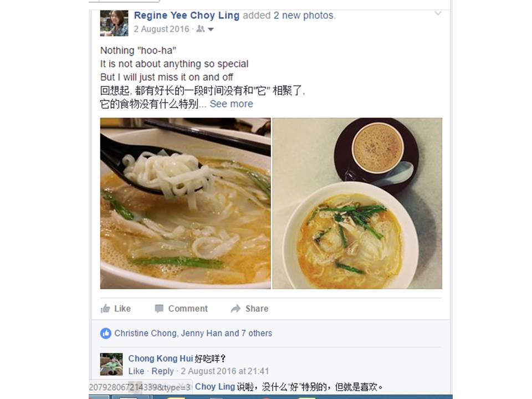Expand the audience selector dropdown arrow
The height and width of the screenshot is (399, 532).
(x=211, y=29)
